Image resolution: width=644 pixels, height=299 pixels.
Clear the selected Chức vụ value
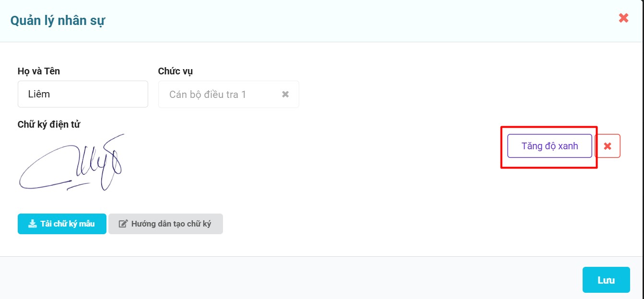click(285, 94)
